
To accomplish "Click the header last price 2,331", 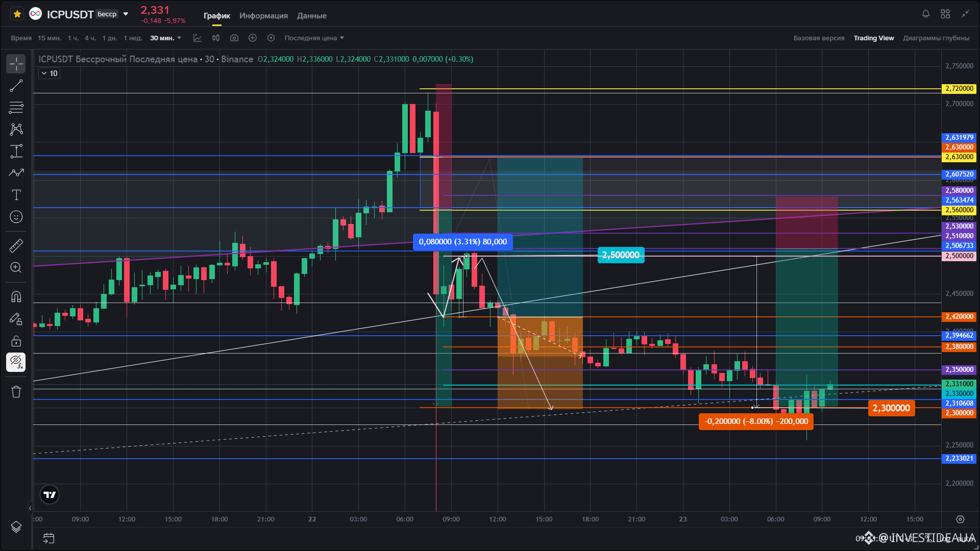I will tap(155, 10).
